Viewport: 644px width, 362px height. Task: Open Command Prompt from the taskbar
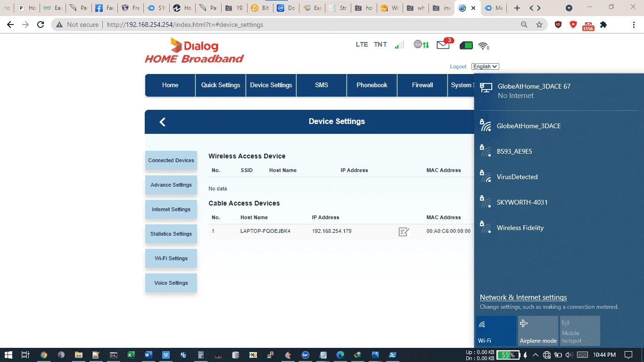pos(114,355)
